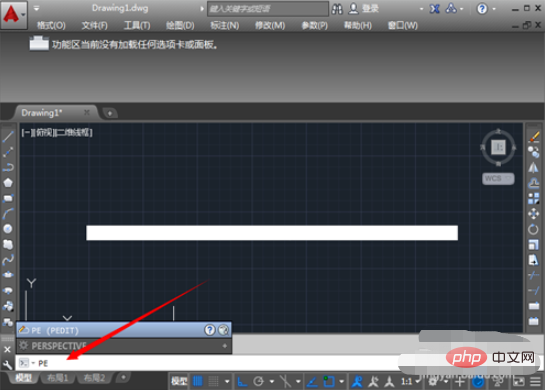Expand the WCS coordinate system dropdown
Screen dimensions: 545x390
tap(509, 178)
